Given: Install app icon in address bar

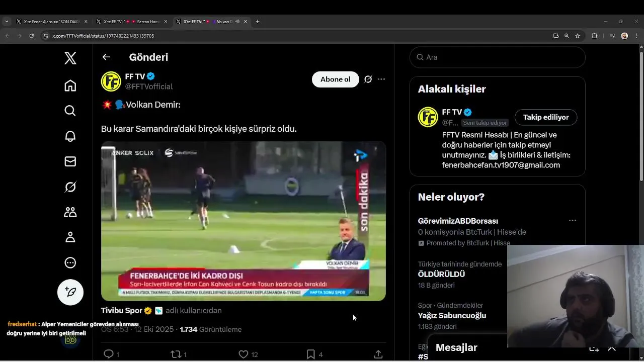Looking at the screenshot, I should click(556, 36).
